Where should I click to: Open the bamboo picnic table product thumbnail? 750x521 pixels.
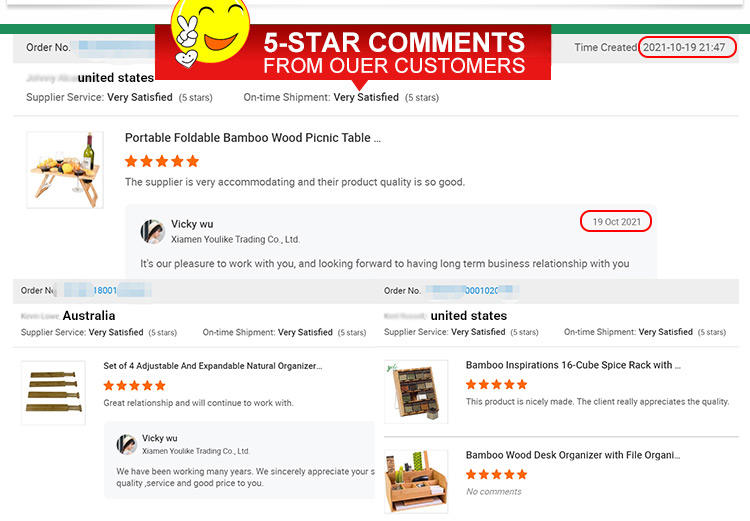click(x=65, y=170)
